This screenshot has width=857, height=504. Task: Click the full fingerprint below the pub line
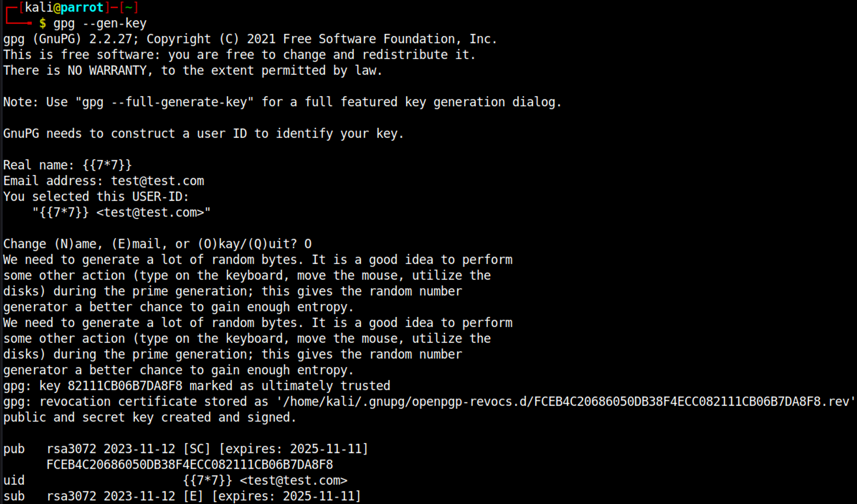click(x=189, y=465)
